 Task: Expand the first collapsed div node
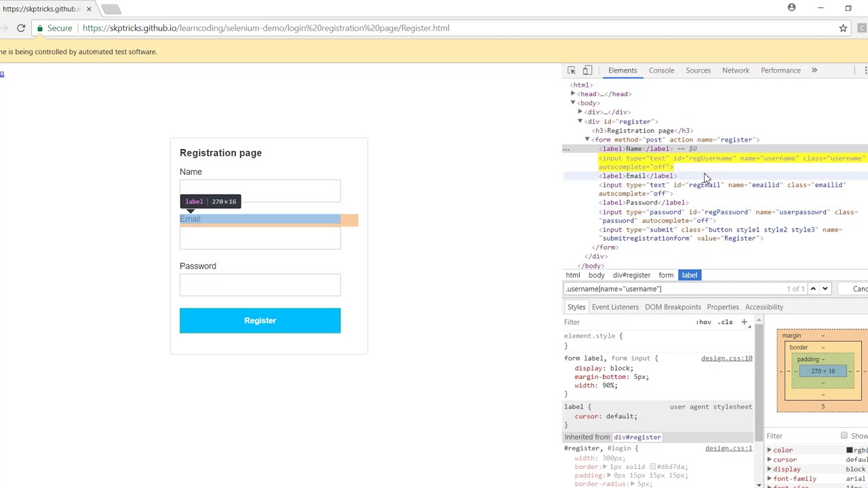(x=580, y=112)
